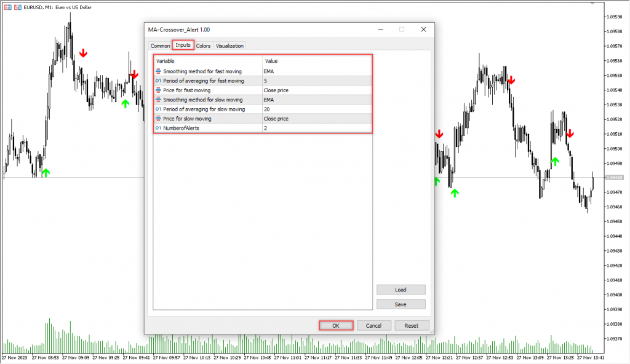Edit slow moving period value 20
This screenshot has width=630, height=364.
click(317, 109)
